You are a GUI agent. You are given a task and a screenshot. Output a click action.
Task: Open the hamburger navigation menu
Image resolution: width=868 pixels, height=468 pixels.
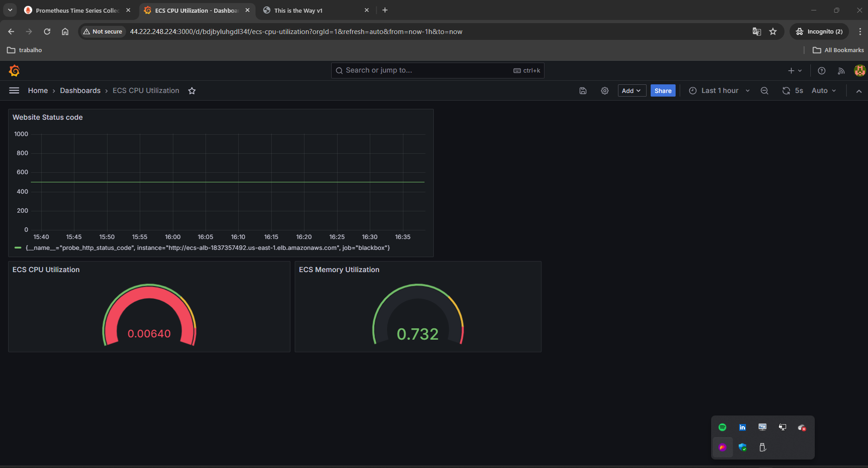click(14, 91)
